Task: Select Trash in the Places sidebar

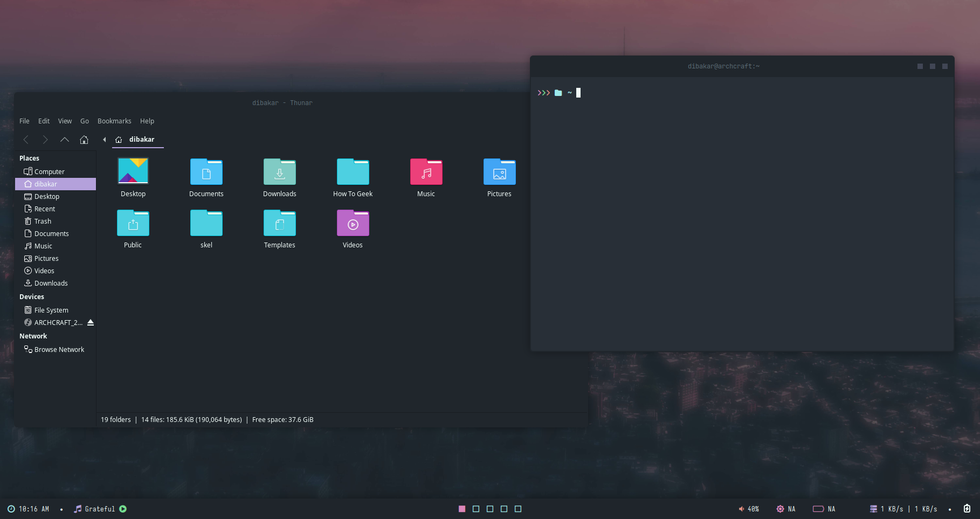Action: pos(56,221)
